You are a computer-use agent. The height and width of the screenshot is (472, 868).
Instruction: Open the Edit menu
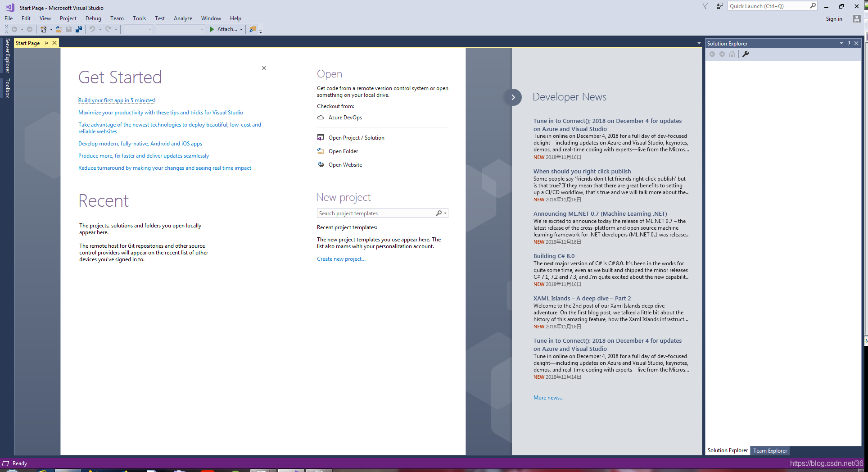click(x=26, y=18)
